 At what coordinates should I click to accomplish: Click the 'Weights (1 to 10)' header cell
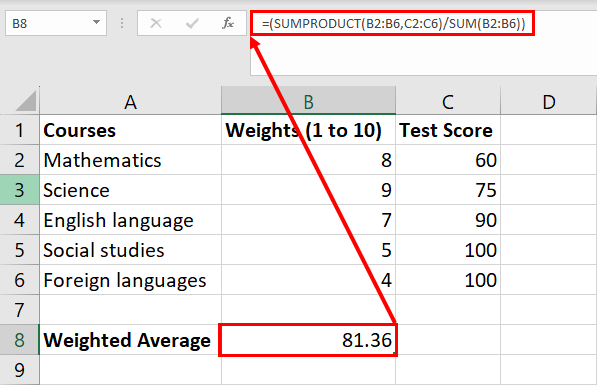coord(308,130)
